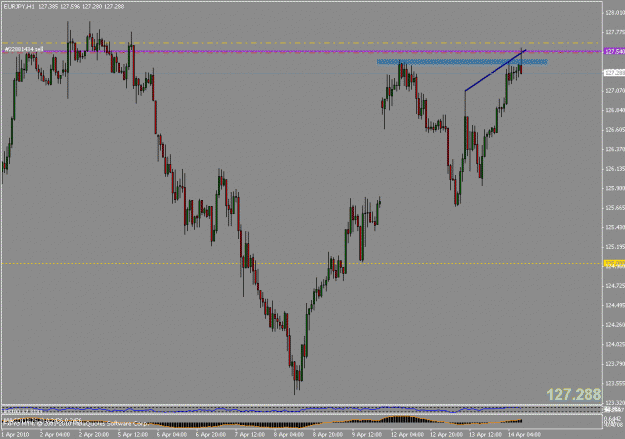625x439 pixels.
Task: Select the yellow dashed 125.000 horizontal line
Action: 301,263
